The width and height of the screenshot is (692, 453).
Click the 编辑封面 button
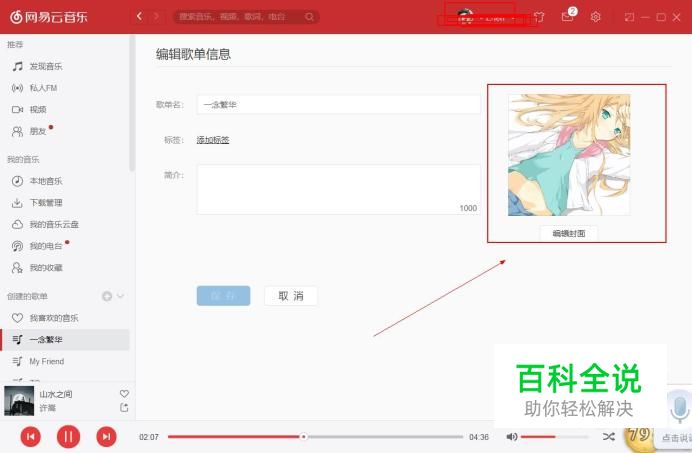(569, 234)
